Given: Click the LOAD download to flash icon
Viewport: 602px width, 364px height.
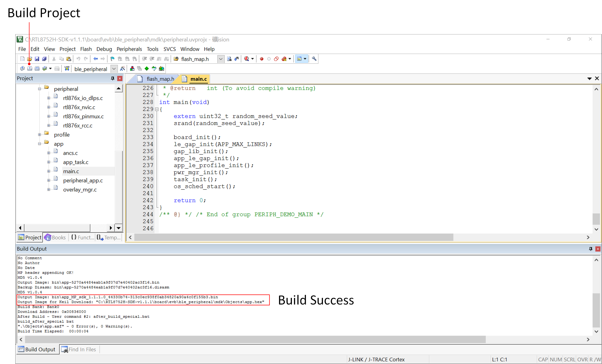Looking at the screenshot, I should click(x=67, y=69).
